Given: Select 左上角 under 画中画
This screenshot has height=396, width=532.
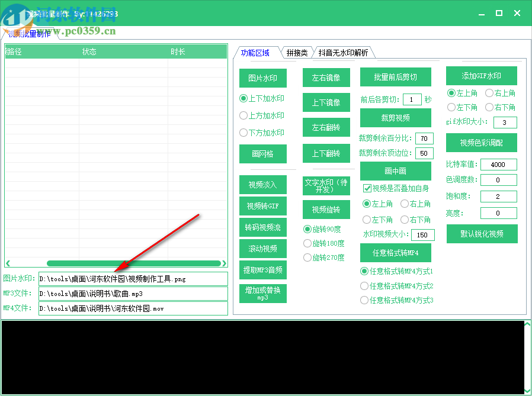Looking at the screenshot, I should [377, 204].
